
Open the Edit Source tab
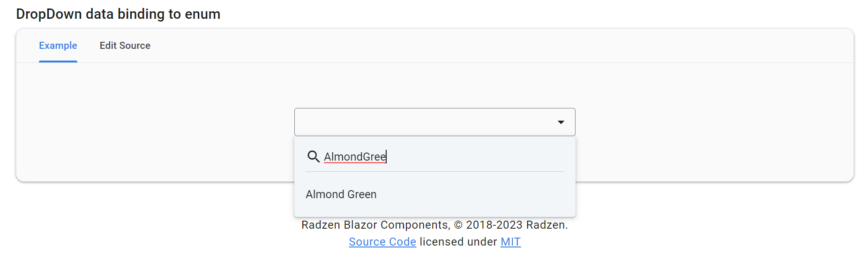click(x=125, y=46)
